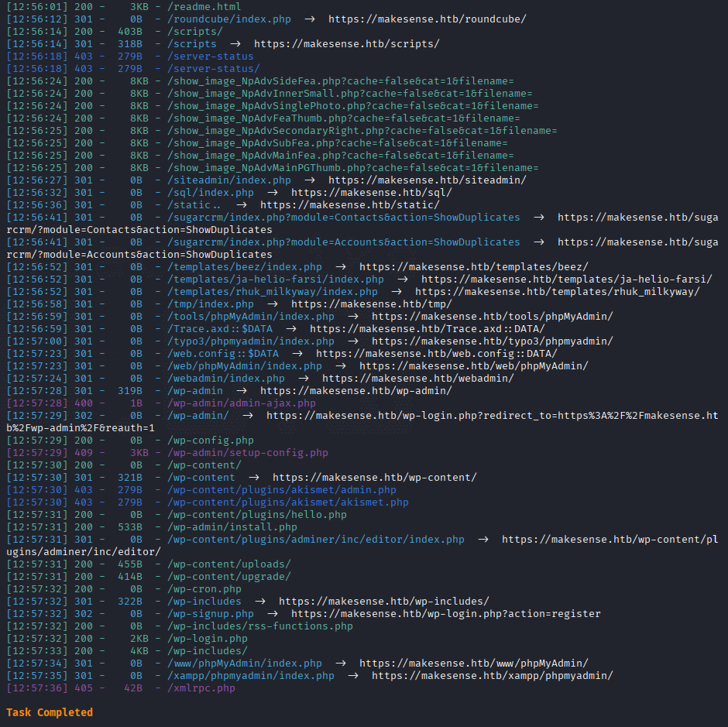Click the "/webadmin/index.php" path
The width and height of the screenshot is (728, 727).
coord(226,379)
